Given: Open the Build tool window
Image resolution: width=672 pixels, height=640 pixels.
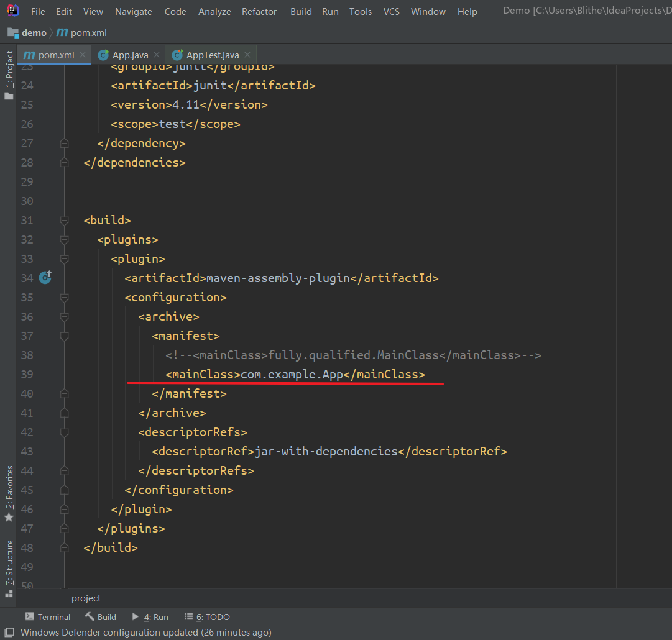Looking at the screenshot, I should coord(100,617).
